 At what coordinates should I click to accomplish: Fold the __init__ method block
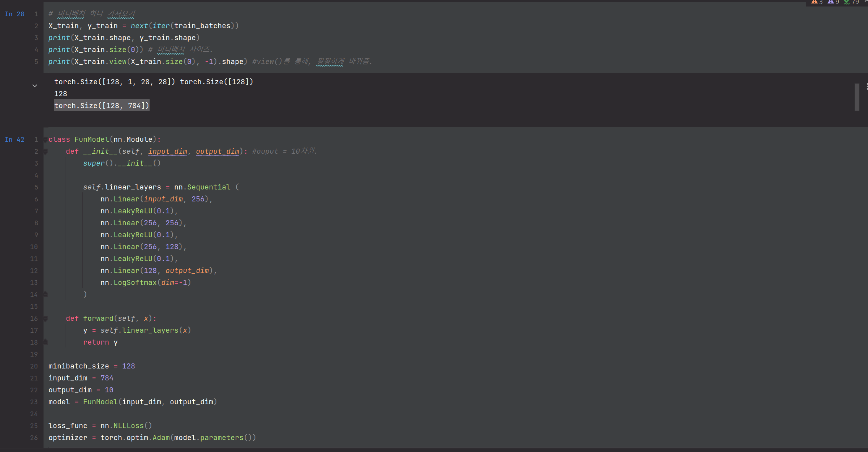click(x=46, y=152)
